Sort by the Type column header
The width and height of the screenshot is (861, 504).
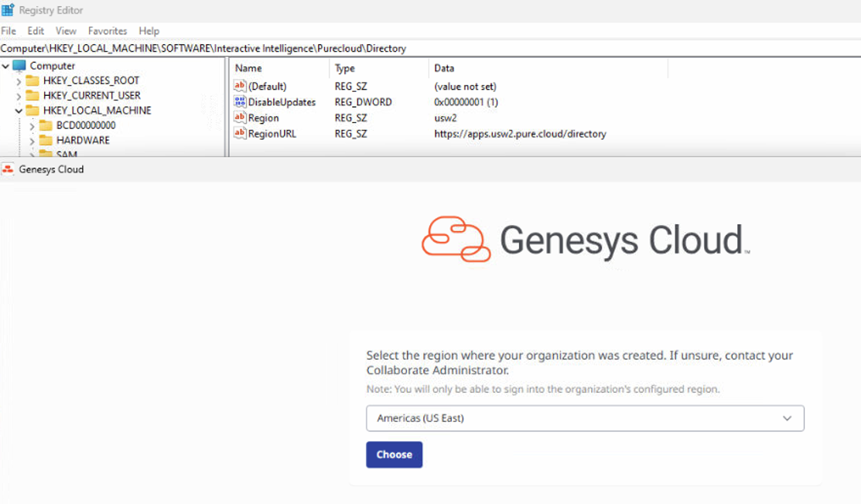pos(344,68)
